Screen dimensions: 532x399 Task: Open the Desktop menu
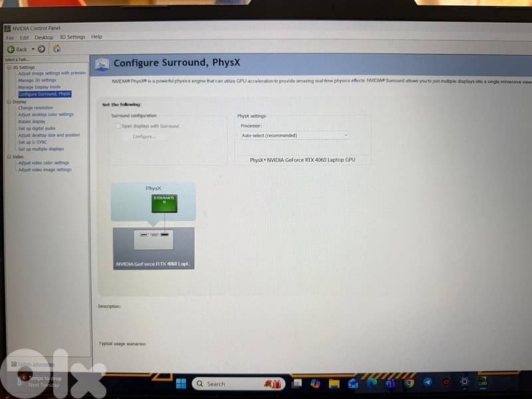click(x=44, y=37)
